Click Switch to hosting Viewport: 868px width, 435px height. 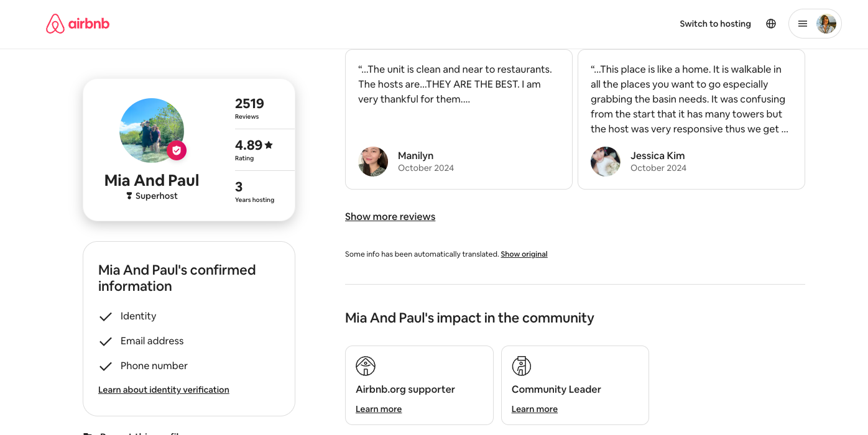(715, 24)
